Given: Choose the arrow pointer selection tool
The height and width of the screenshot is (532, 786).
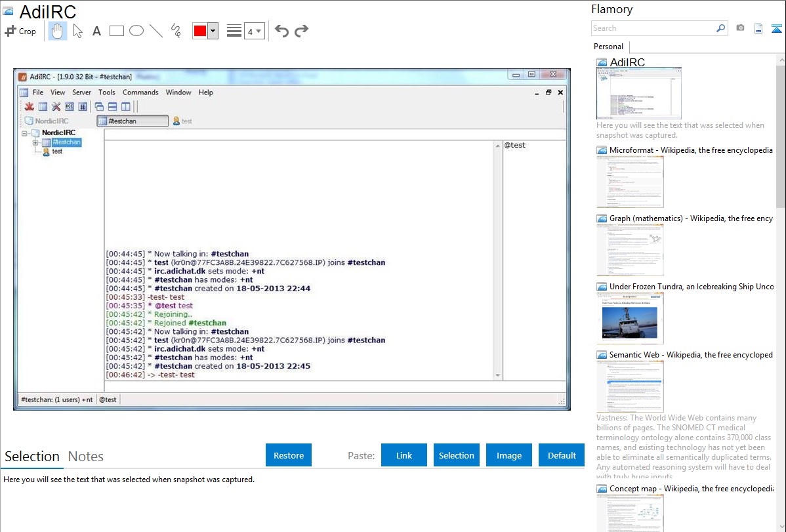Looking at the screenshot, I should (77, 31).
